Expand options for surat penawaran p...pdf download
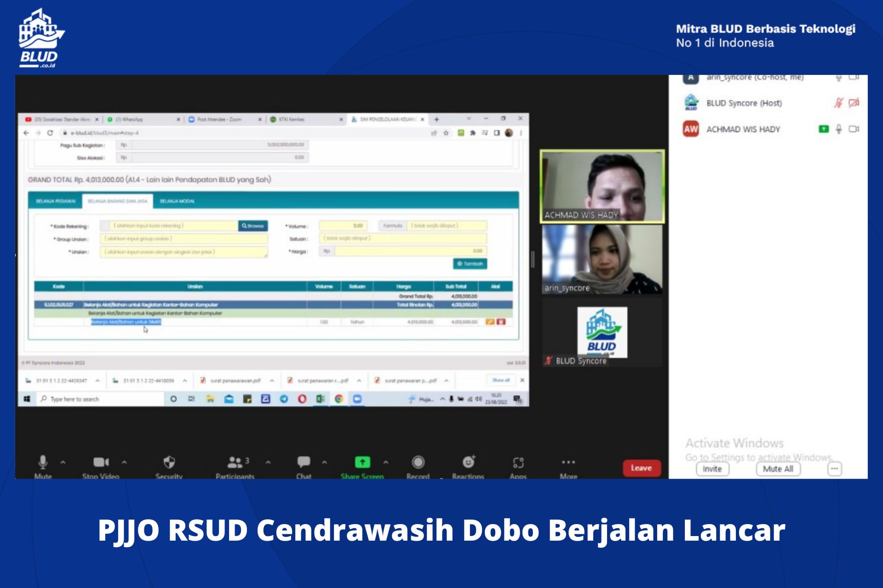 click(x=447, y=381)
